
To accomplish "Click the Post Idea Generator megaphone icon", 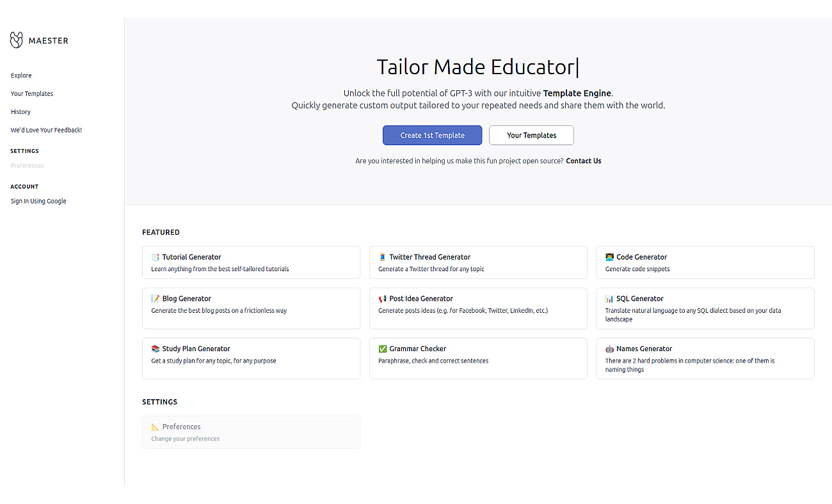I will (x=383, y=299).
